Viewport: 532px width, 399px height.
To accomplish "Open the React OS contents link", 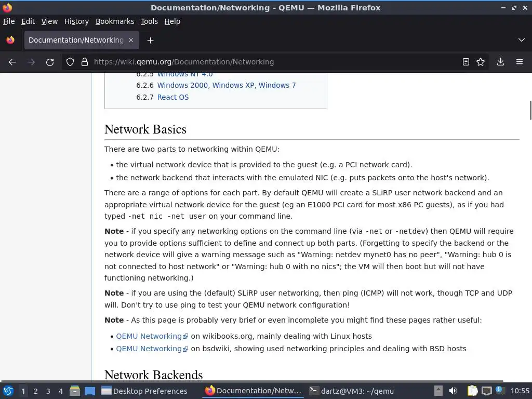I will point(172,97).
